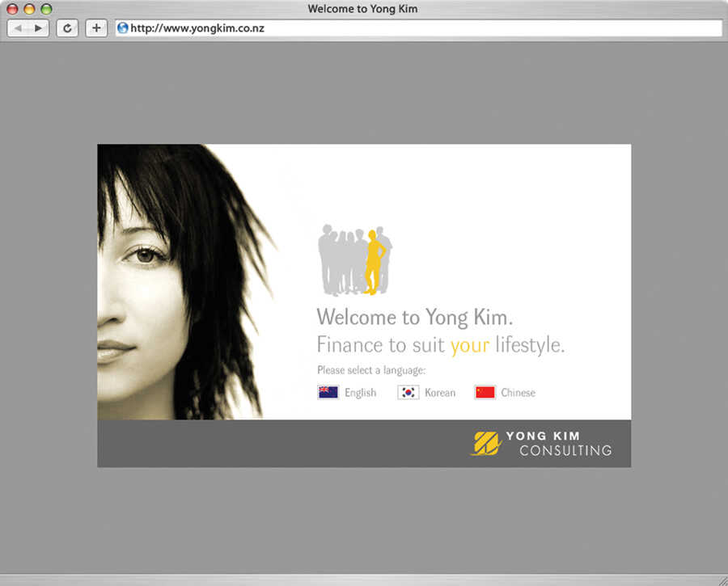Click the yellow Yong Kim Consulting logo emblem
This screenshot has height=586, width=728.
coord(486,443)
